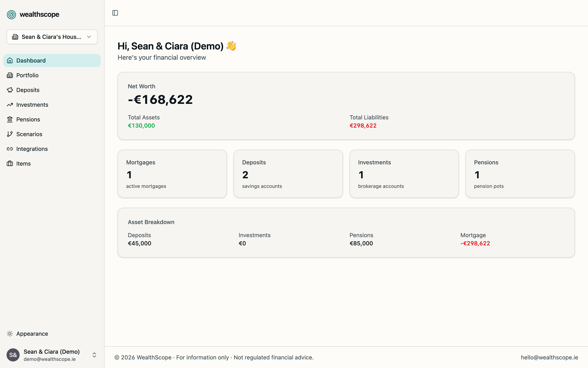Open the Mortgages summary card
The height and width of the screenshot is (368, 588).
click(172, 174)
